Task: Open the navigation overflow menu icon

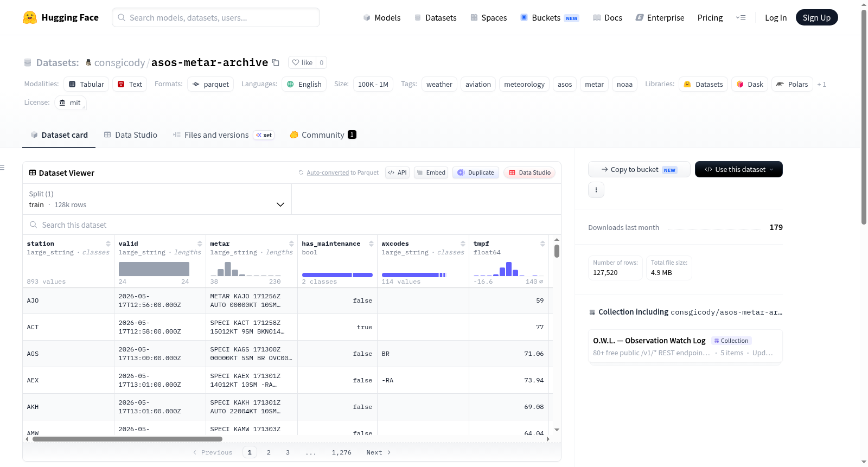Action: pos(741,17)
